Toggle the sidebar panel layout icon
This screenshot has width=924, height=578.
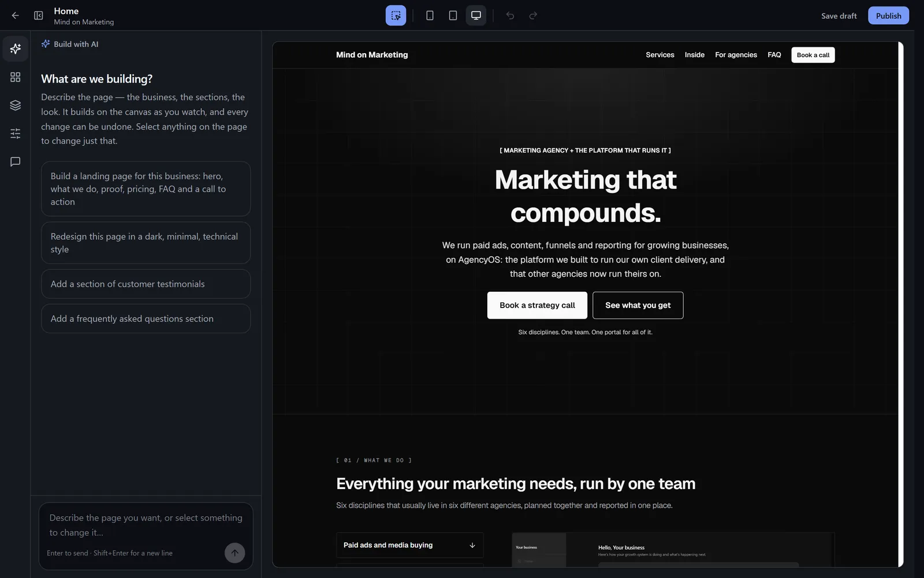coord(39,16)
